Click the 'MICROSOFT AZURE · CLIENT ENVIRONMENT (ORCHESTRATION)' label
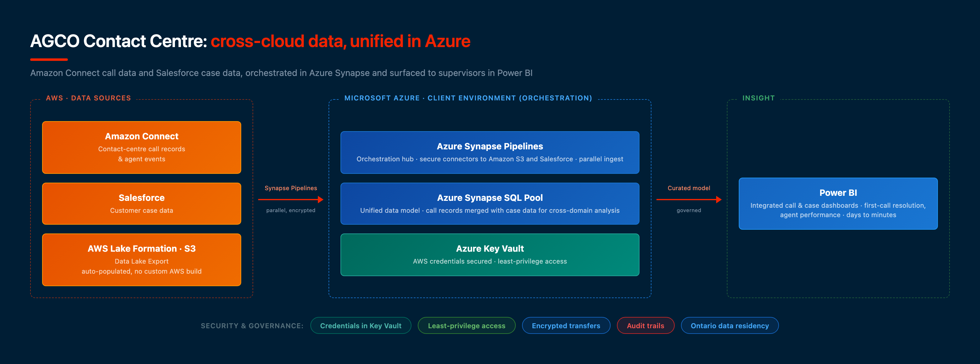 [468, 98]
